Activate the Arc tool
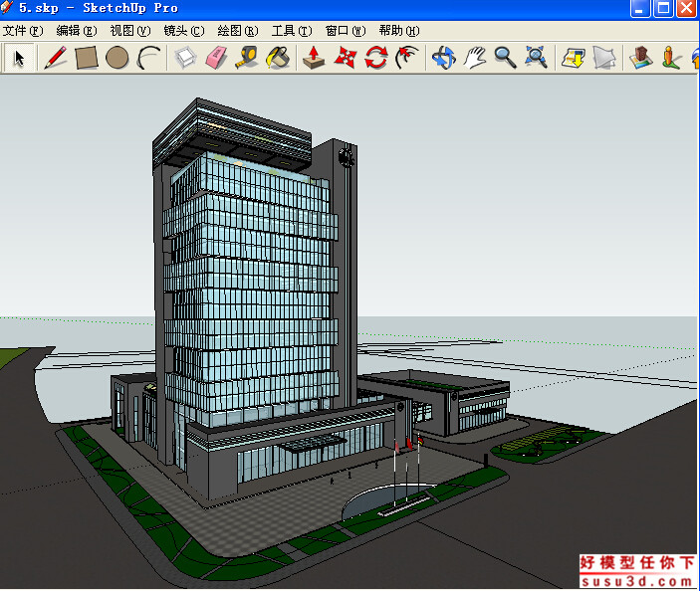Image resolution: width=700 pixels, height=591 pixels. pos(148,58)
